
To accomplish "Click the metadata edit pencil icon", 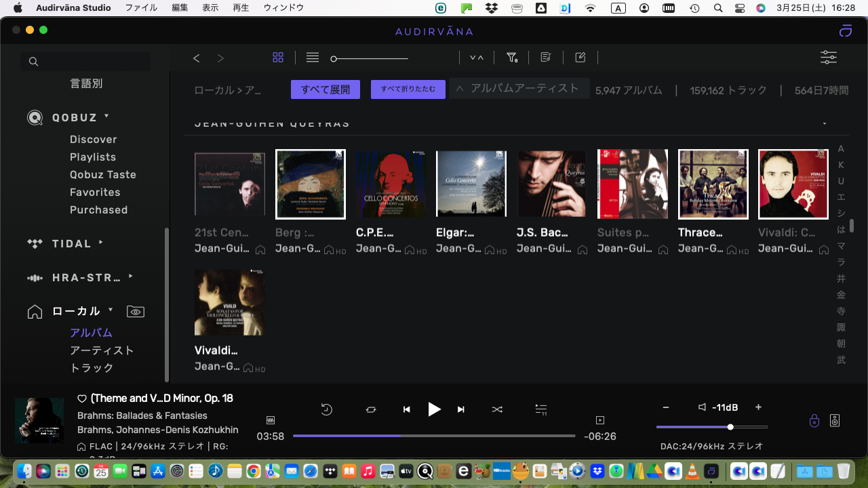I will click(x=580, y=58).
